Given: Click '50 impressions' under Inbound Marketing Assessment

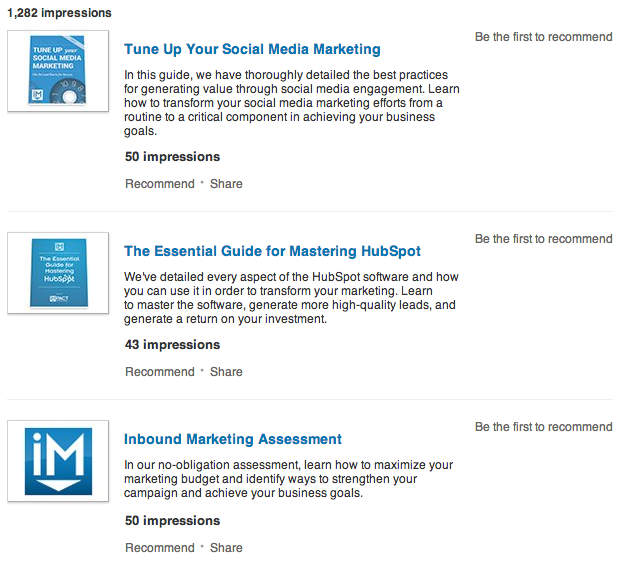Looking at the screenshot, I should click(172, 521).
